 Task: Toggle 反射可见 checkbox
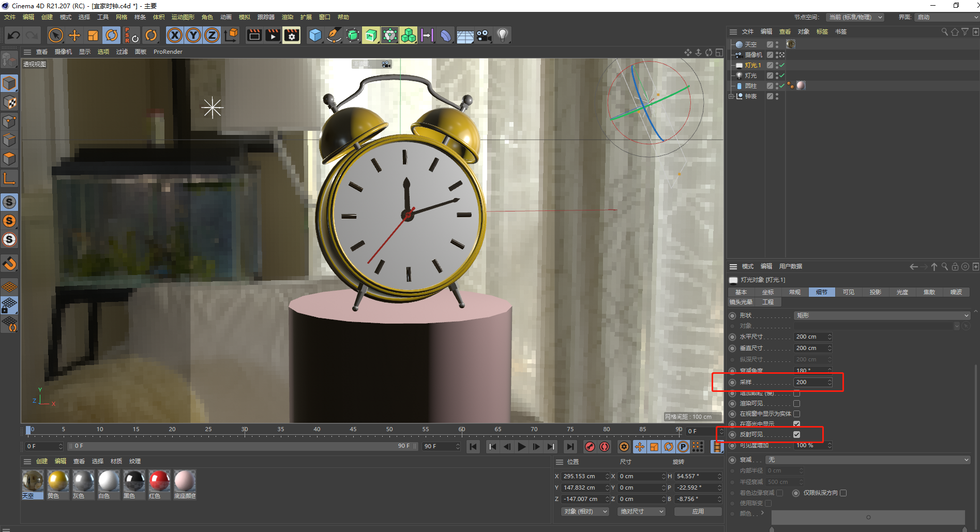[796, 434]
